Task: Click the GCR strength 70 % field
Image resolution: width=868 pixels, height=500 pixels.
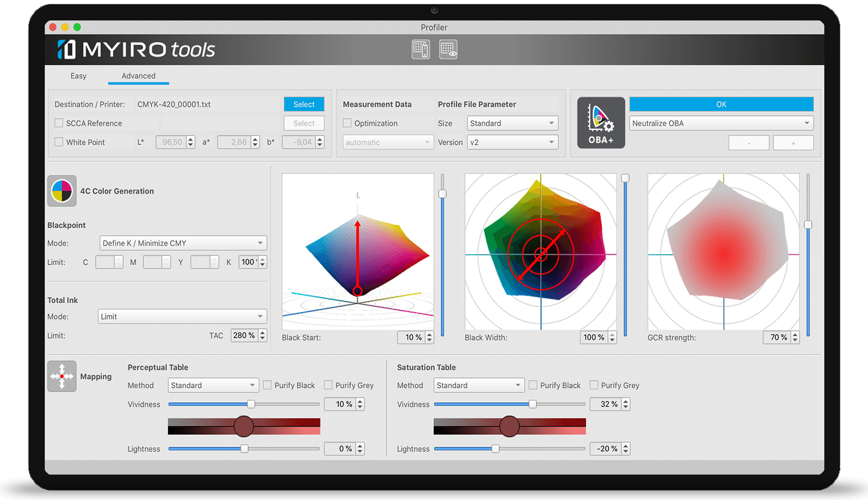Action: [777, 337]
